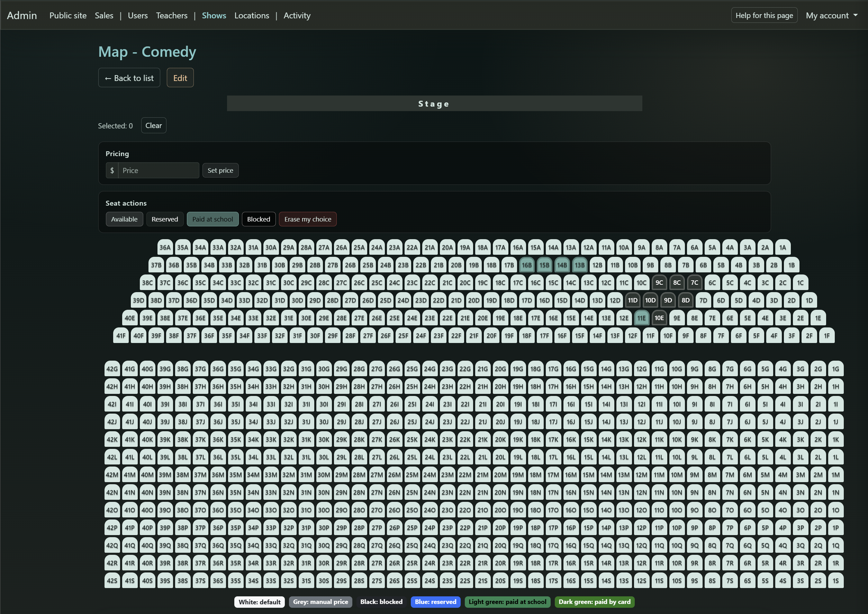This screenshot has width=868, height=614.
Task: Select the blocked seat 9C
Action: tap(659, 282)
